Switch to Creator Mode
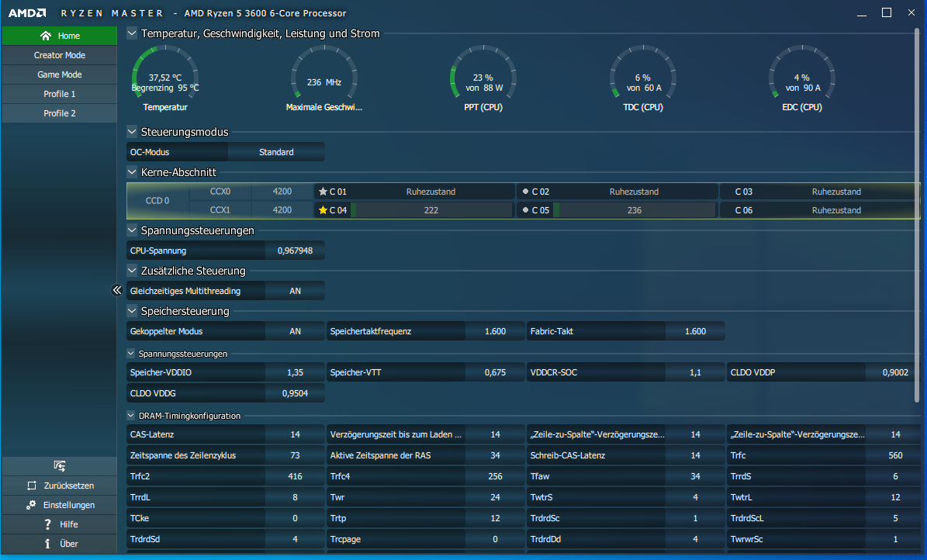927x560 pixels. 59,55
